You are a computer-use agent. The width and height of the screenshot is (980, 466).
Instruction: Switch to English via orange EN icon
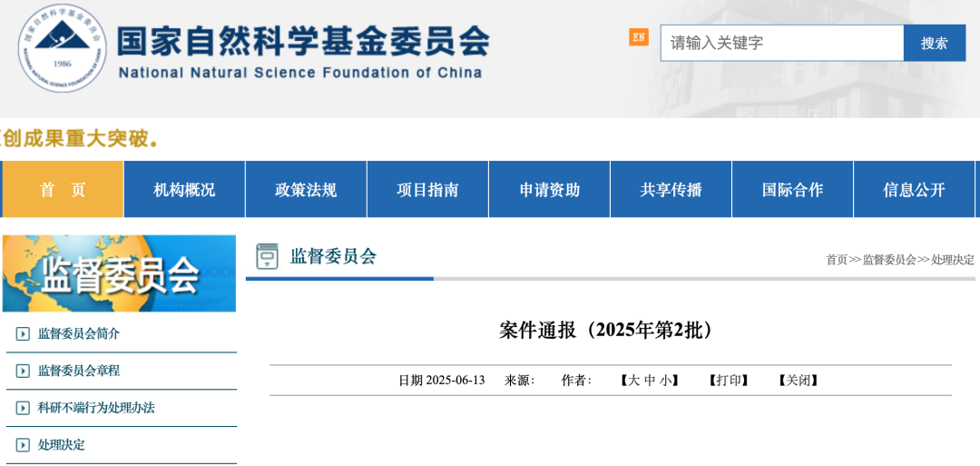638,37
